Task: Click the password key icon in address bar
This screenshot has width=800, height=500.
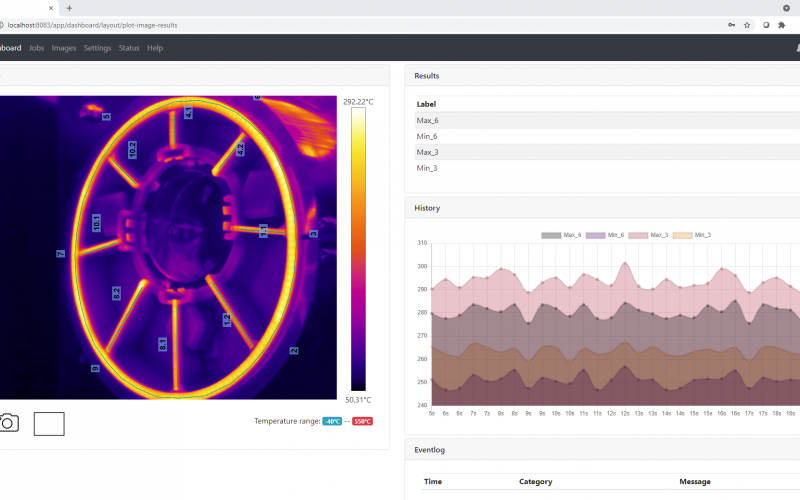Action: click(732, 25)
